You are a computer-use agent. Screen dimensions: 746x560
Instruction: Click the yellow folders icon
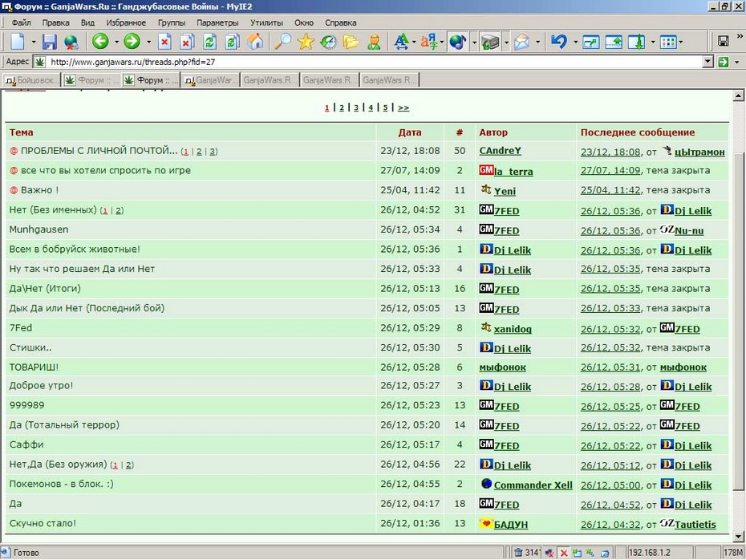[351, 42]
